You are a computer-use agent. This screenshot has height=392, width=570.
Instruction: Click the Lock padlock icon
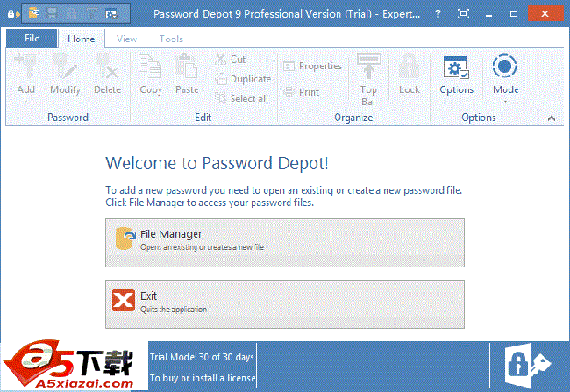click(x=410, y=66)
